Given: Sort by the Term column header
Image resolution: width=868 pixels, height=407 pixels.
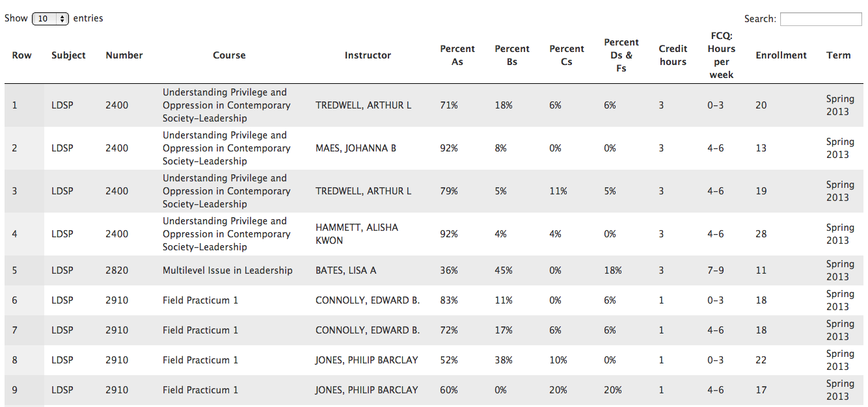Looking at the screenshot, I should click(838, 56).
